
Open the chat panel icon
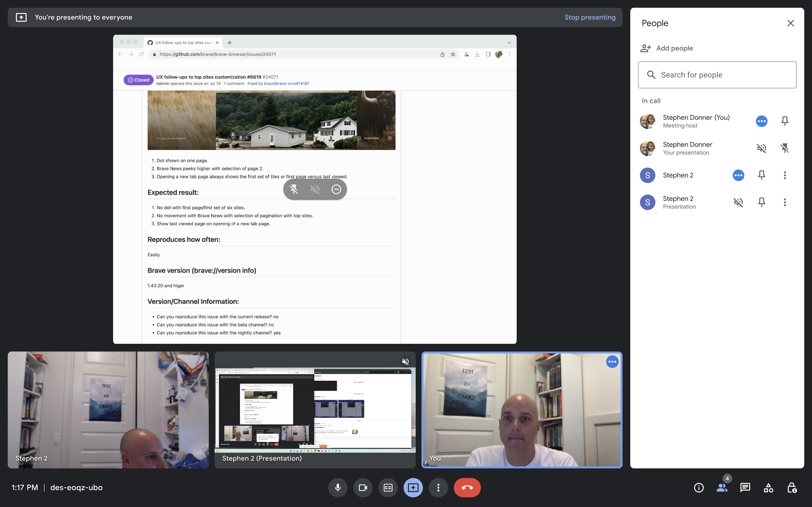[745, 487]
